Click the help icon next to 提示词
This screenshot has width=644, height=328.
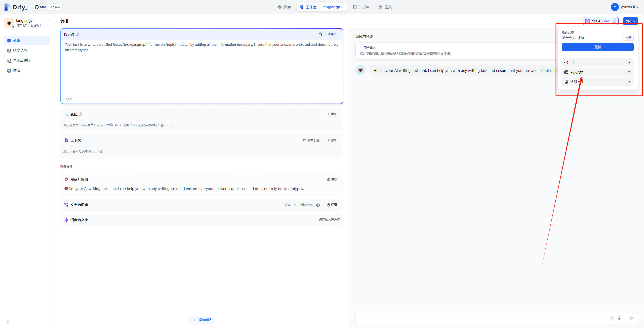tap(77, 34)
